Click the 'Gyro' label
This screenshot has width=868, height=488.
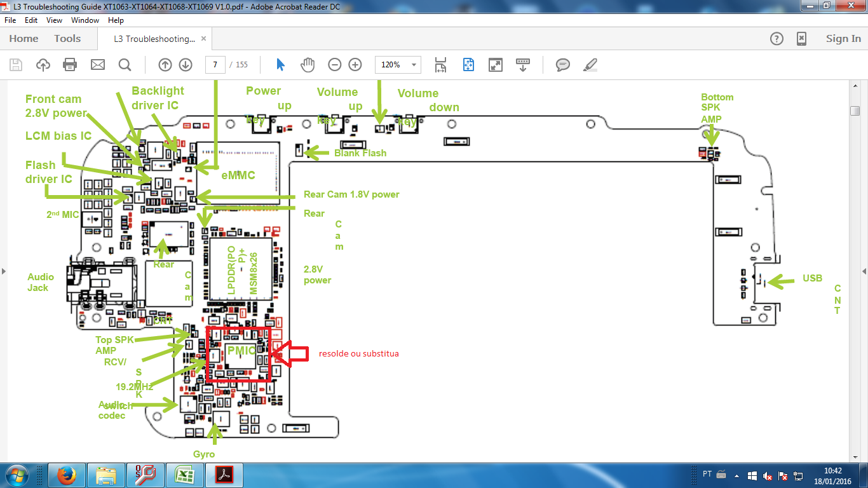[x=204, y=454]
